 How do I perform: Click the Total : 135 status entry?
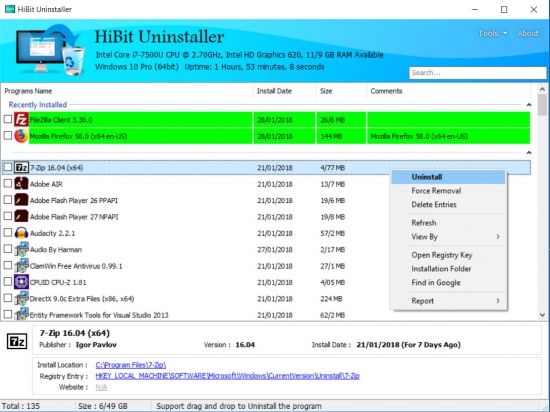point(21,406)
